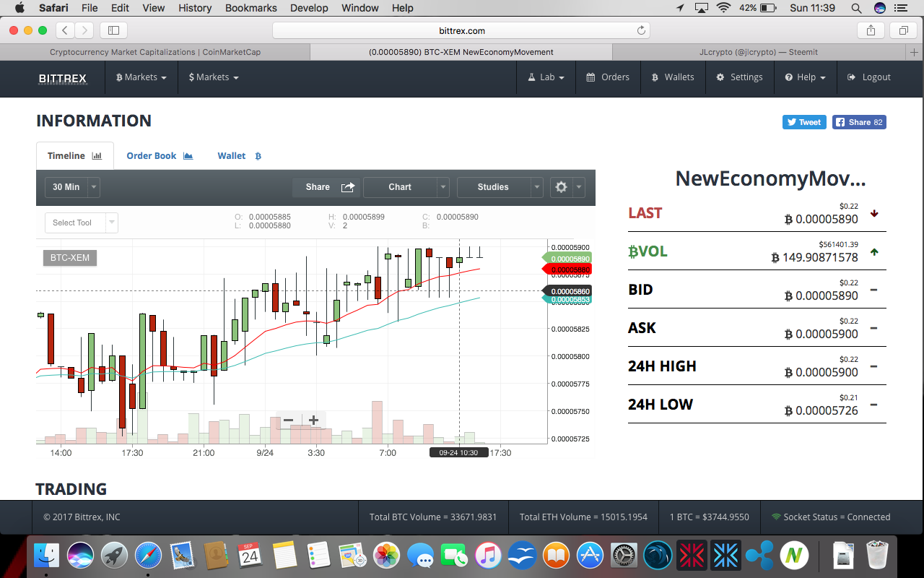Click the Logout link

(x=869, y=77)
